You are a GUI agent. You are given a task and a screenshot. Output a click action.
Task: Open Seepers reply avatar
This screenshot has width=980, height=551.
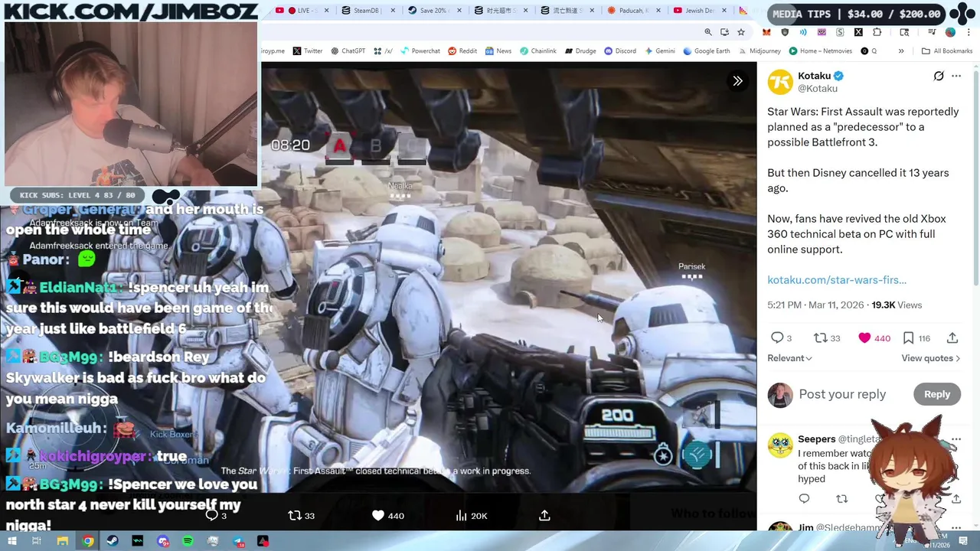click(x=780, y=445)
